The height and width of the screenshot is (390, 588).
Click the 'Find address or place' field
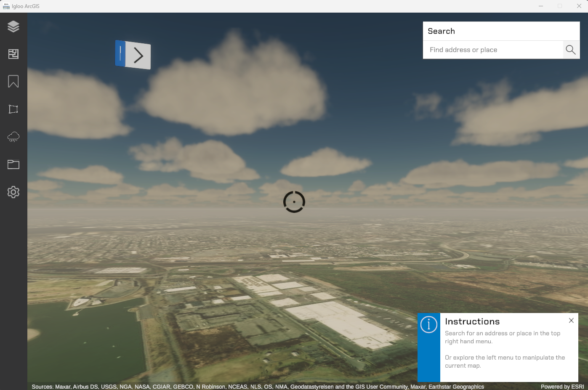pos(492,50)
